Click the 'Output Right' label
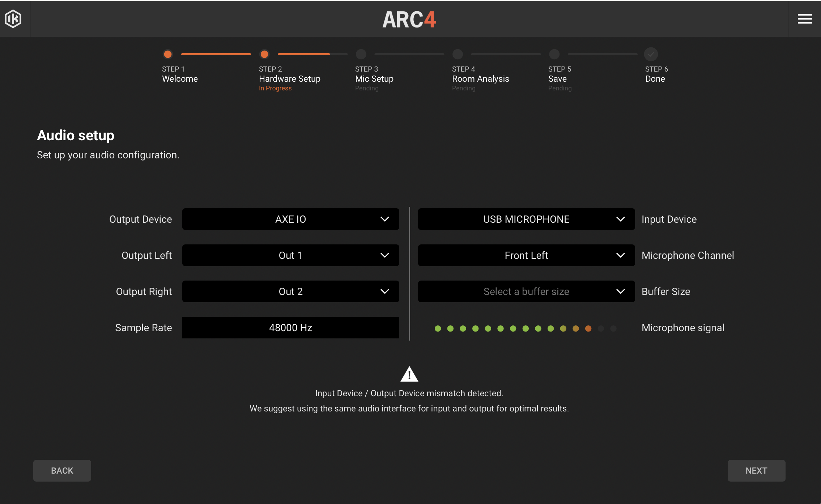This screenshot has height=504, width=821. tap(144, 291)
